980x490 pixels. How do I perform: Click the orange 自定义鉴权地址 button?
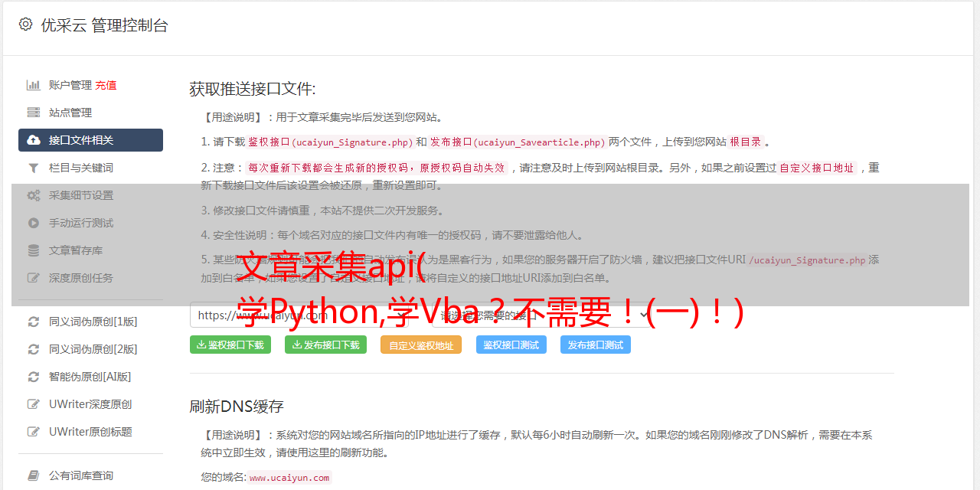(x=421, y=345)
